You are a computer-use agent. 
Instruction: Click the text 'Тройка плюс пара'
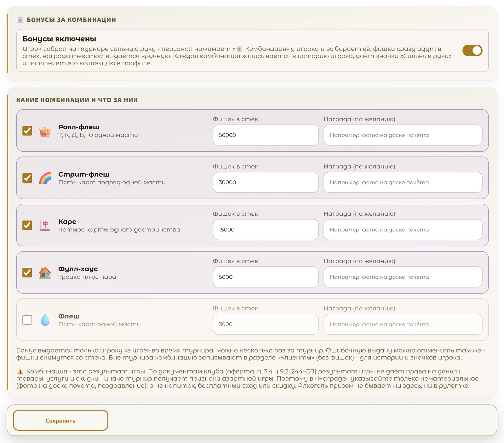click(87, 277)
